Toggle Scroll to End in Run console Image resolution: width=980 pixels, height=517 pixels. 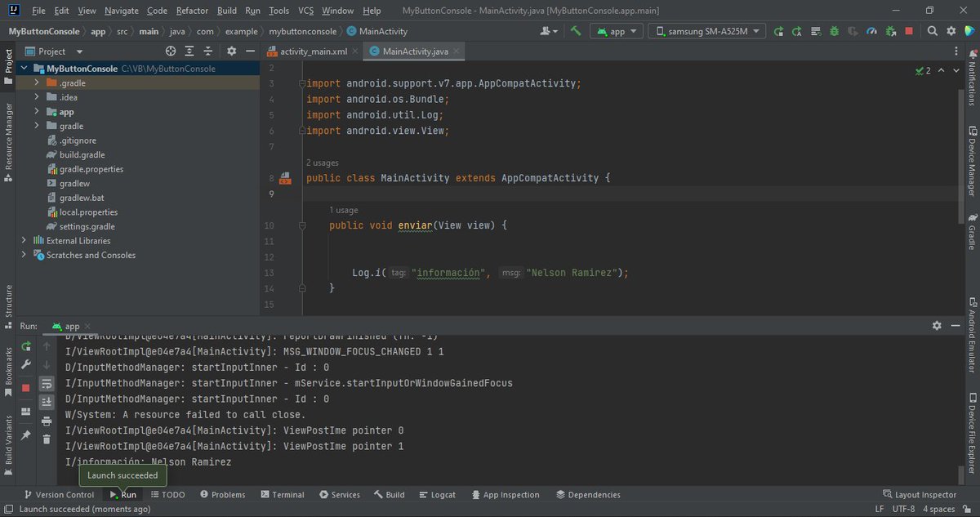pyautogui.click(x=47, y=402)
